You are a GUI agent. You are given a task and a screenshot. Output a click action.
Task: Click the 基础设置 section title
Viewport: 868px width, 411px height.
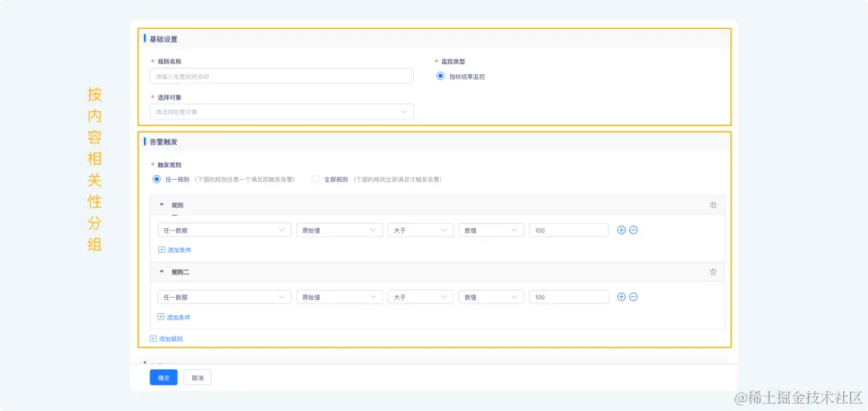tap(163, 39)
